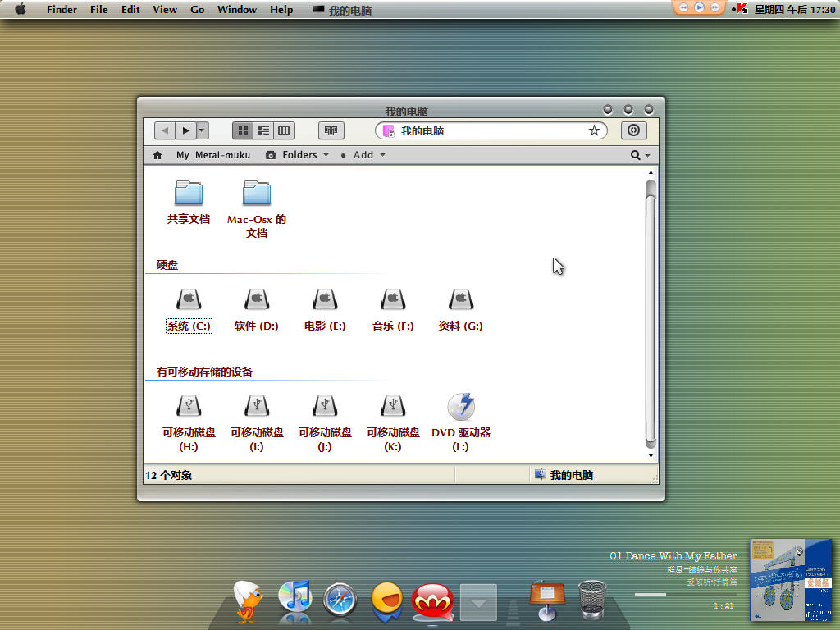Select removable disk (I:)

point(257,423)
